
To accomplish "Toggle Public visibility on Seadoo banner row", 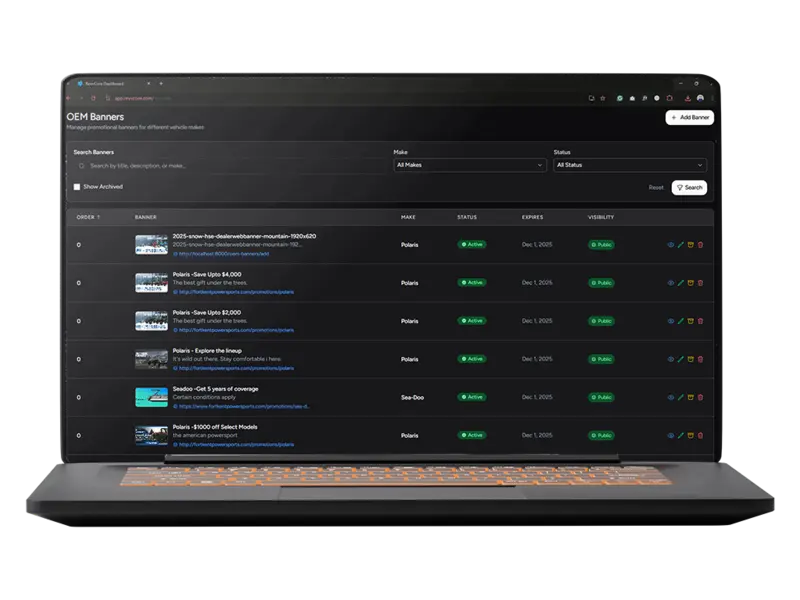I will 600,397.
